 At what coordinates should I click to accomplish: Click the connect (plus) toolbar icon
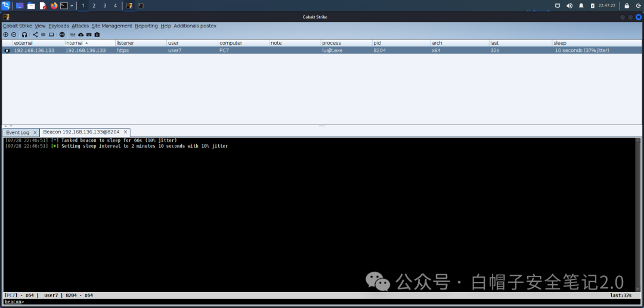click(6, 35)
